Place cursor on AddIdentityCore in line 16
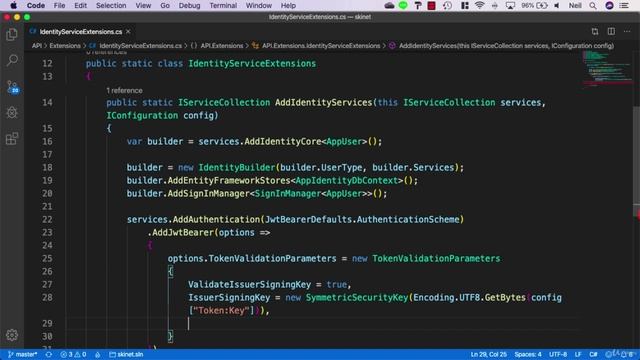This screenshot has width=640, height=360. (283, 142)
